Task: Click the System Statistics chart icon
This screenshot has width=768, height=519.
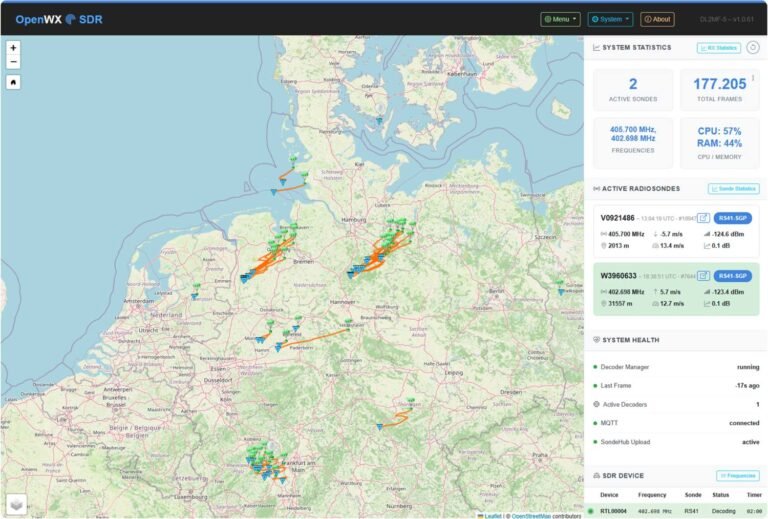Action: (596, 47)
